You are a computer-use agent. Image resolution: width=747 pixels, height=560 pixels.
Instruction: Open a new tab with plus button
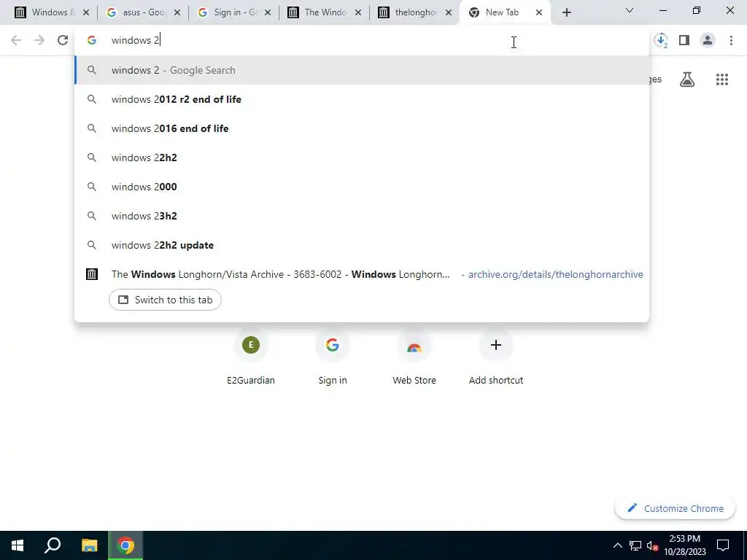point(566,13)
